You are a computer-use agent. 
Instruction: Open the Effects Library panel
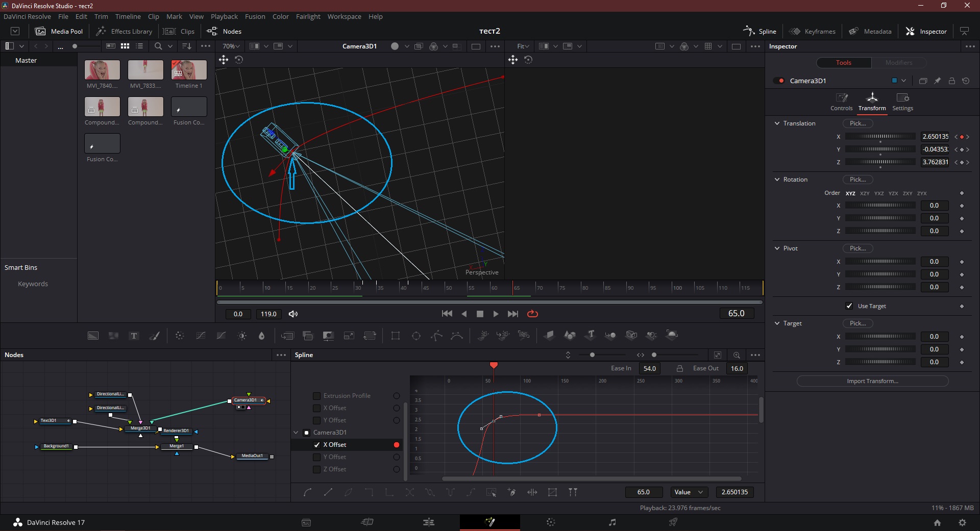[124, 31]
